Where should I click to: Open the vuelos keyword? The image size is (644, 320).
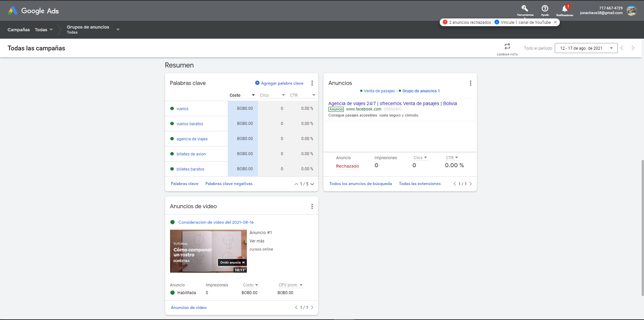[182, 109]
